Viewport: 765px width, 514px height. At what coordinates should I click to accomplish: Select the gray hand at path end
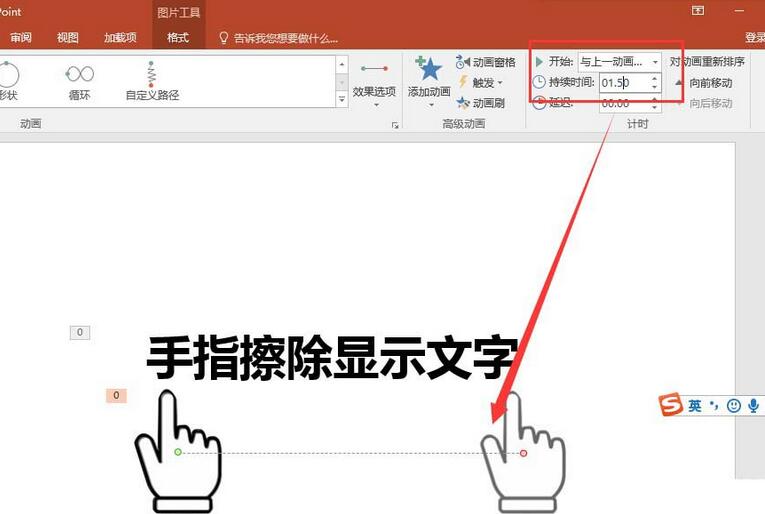click(524, 452)
